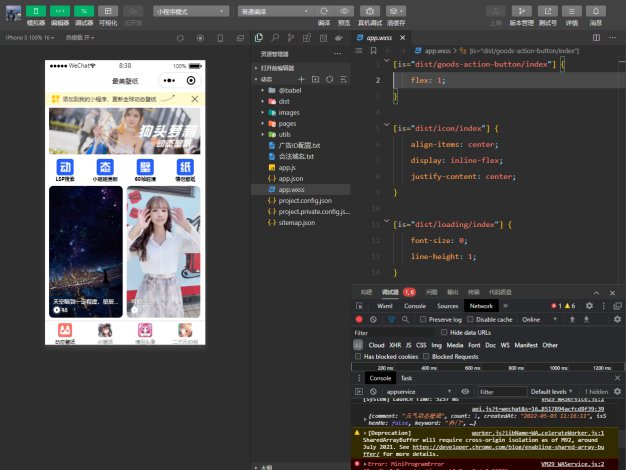Image resolution: width=626 pixels, height=470 pixels.
Task: Open app.json in the file tree
Action: tap(290, 178)
